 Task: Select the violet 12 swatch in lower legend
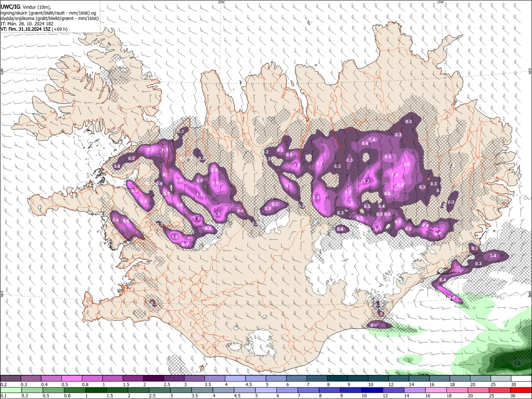[394, 390]
